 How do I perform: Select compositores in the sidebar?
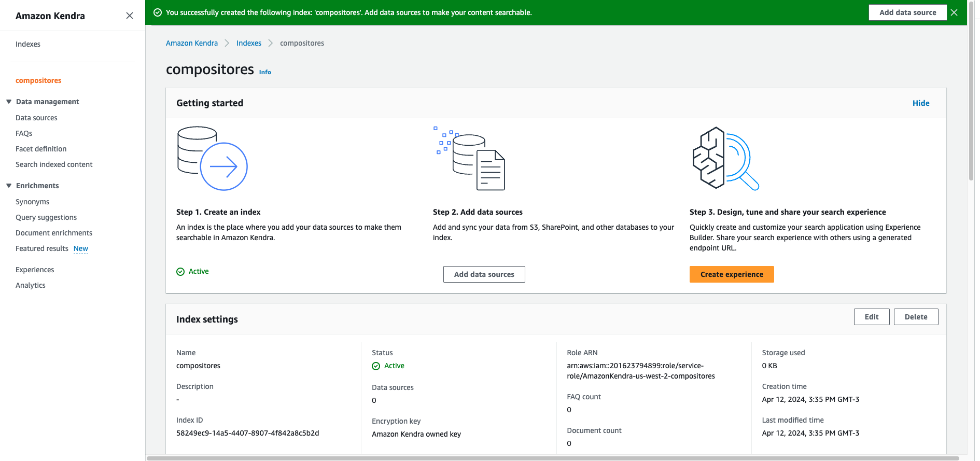[38, 80]
